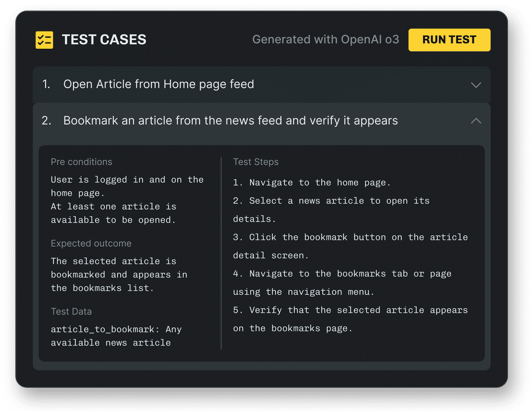This screenshot has height=411, width=532.
Task: Click "Generated with OpenAI o3" label
Action: pos(326,39)
